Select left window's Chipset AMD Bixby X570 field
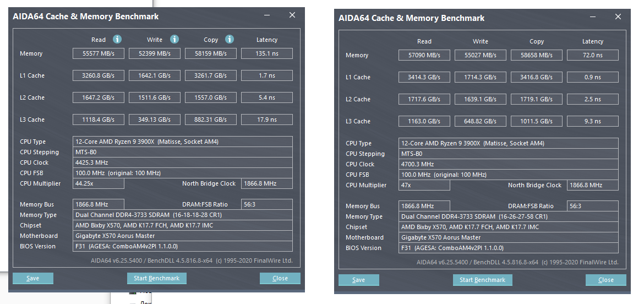644x304 pixels. click(x=183, y=225)
